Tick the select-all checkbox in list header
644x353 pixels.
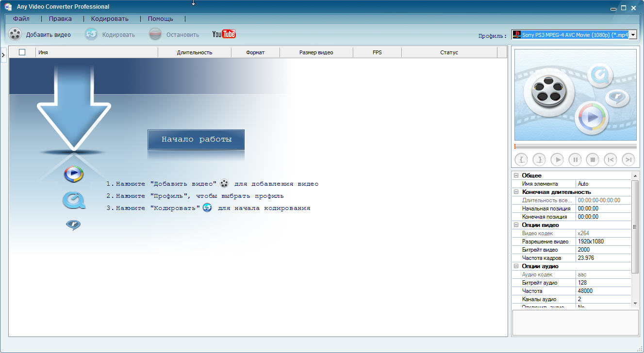coord(22,52)
